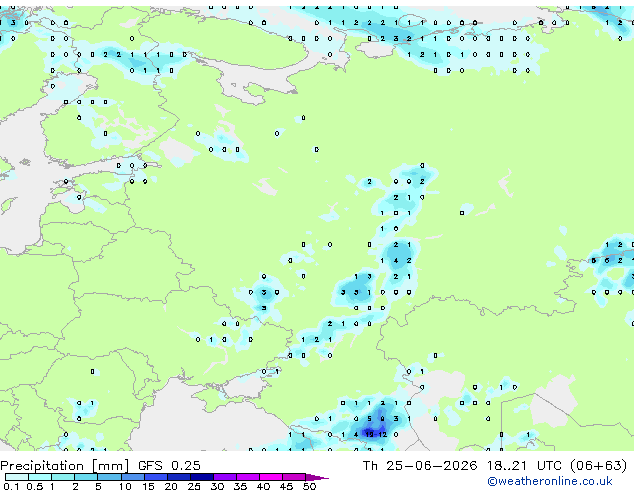The width and height of the screenshot is (634, 490).
Task: Open the weatheronline.co.uk copyright link
Action: 550,481
